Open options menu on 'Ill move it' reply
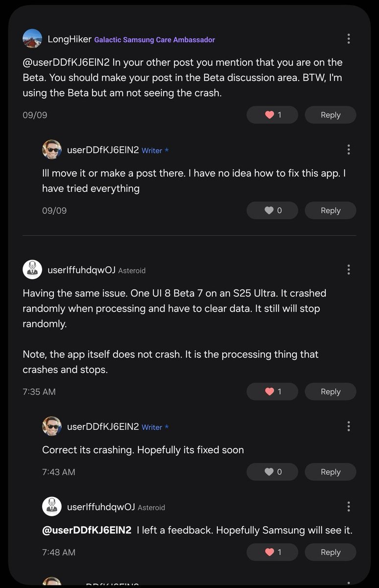This screenshot has width=379, height=588. (348, 149)
